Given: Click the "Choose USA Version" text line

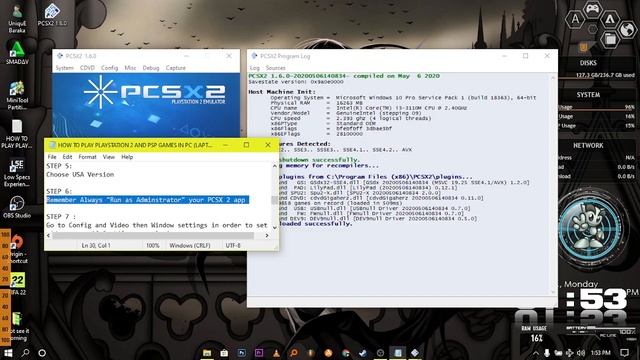Looking at the screenshot, I should pos(80,174).
